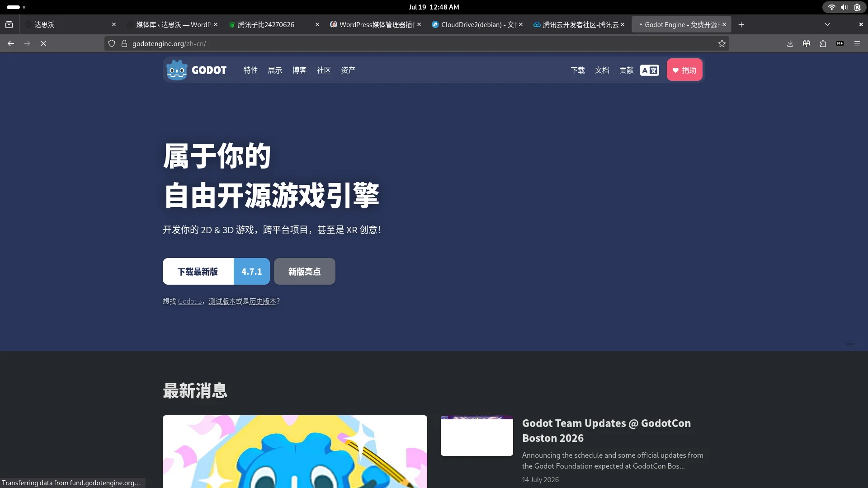The image size is (868, 488).
Task: Open the extensions puzzle icon
Action: coord(823,43)
